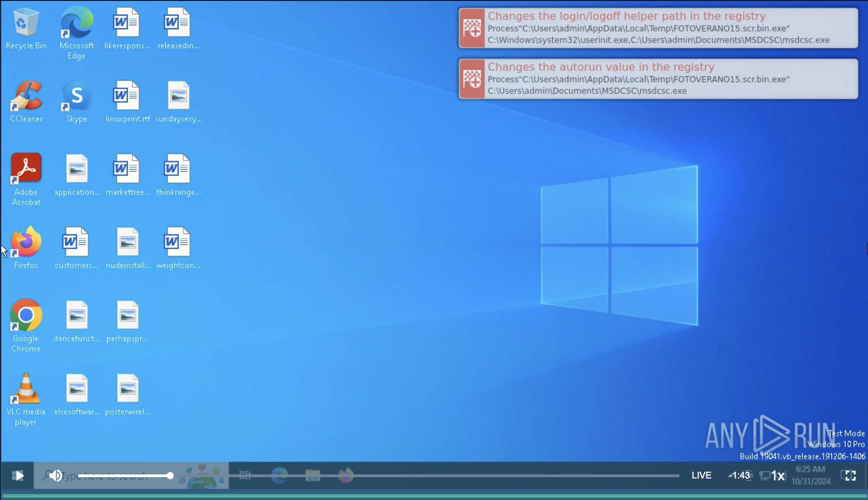Viewport: 868px width, 500px height.
Task: Open Google Chrome desktop shortcut
Action: point(26,321)
